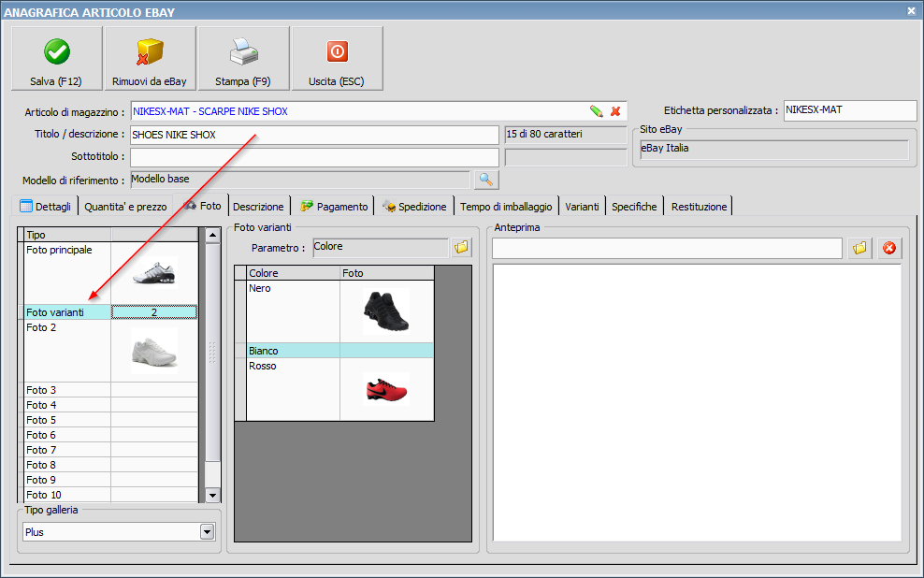Click pencil edit icon in Articolo di magazzino

click(x=596, y=110)
